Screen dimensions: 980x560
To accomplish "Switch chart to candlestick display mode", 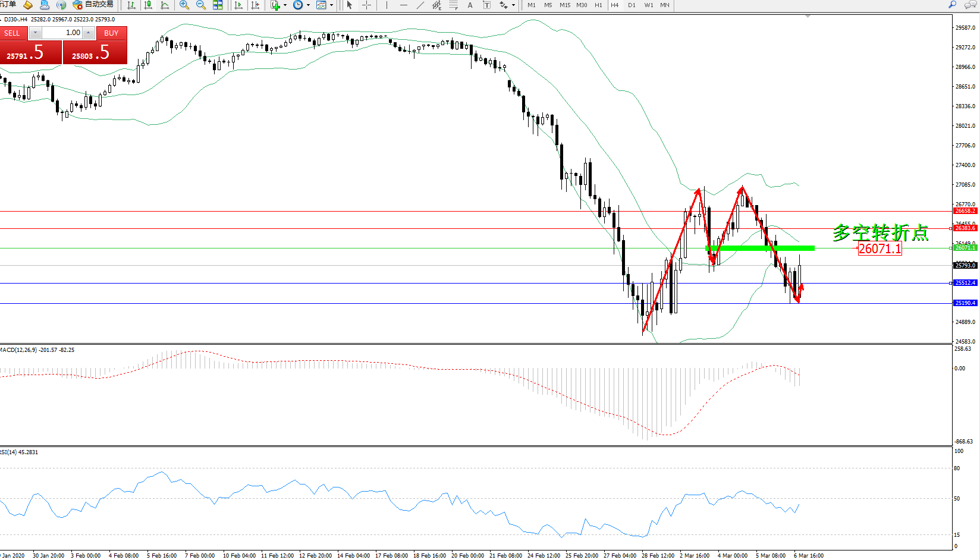I will 148,5.
